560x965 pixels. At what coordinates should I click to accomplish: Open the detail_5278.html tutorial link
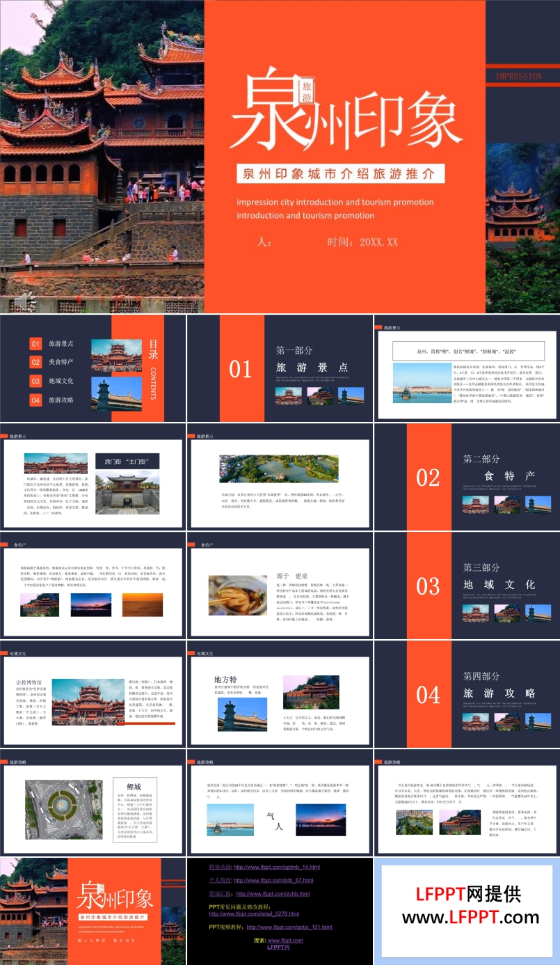(x=253, y=913)
